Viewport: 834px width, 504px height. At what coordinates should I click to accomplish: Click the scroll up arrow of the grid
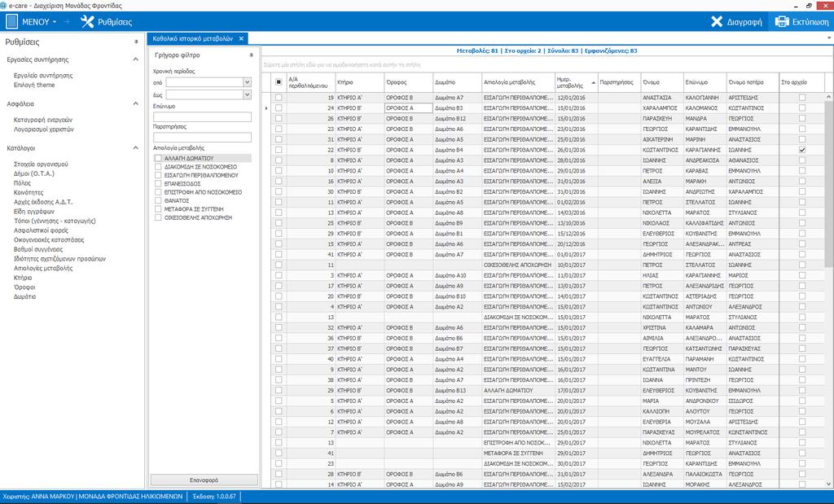click(x=828, y=97)
